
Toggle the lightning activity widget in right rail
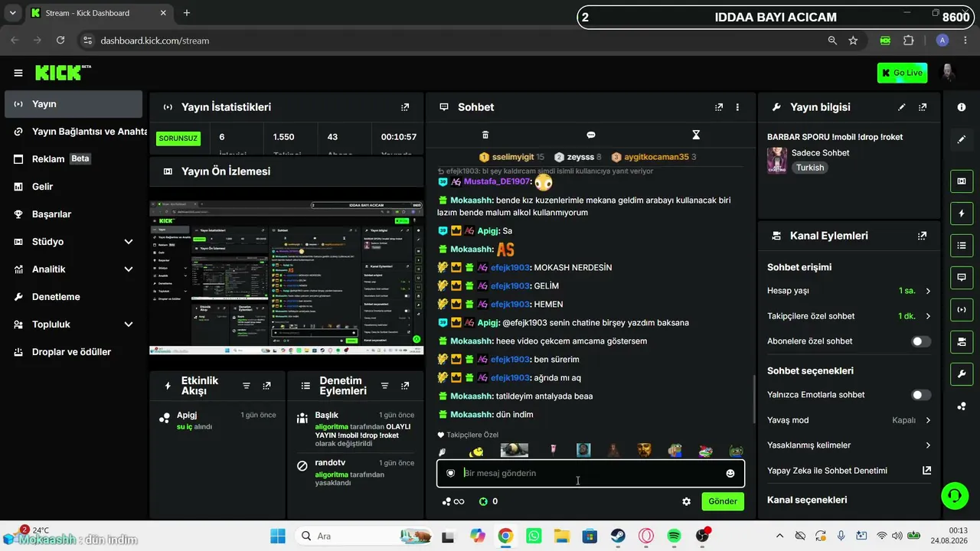(x=962, y=213)
